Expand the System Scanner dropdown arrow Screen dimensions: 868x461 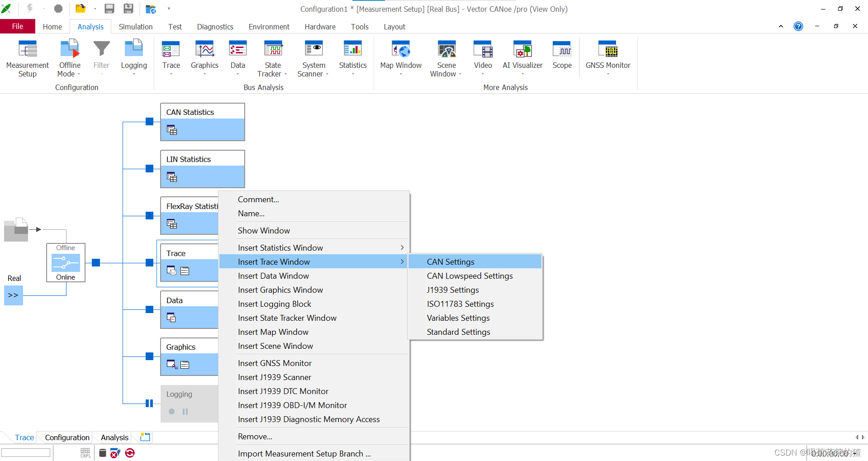pos(327,74)
